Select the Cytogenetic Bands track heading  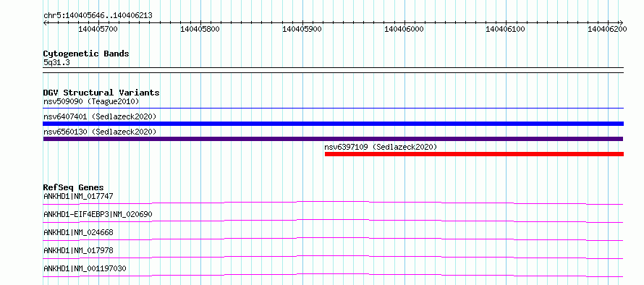tap(86, 54)
